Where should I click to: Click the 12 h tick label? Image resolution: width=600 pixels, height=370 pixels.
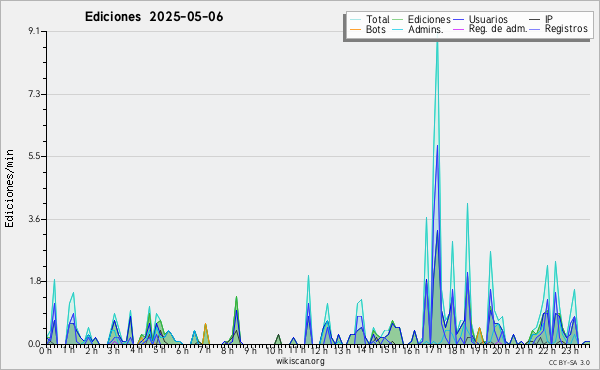tap(320, 350)
